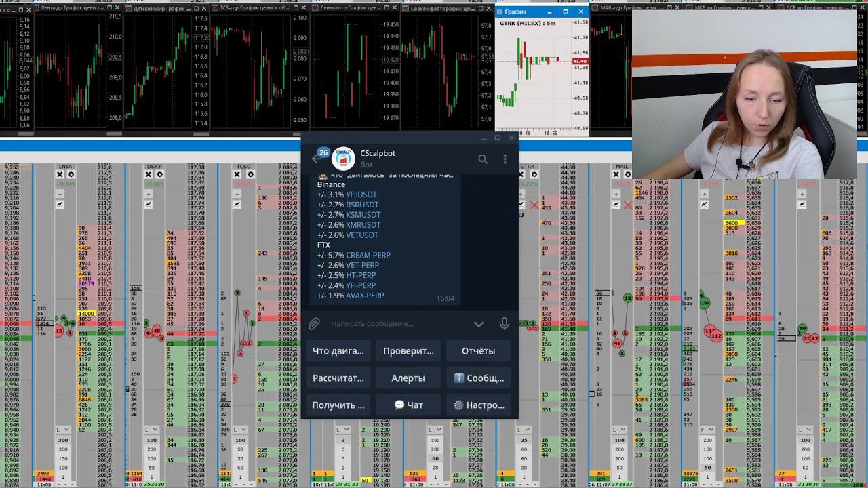Cancel orders with red X in MAIL panel

[x=628, y=205]
